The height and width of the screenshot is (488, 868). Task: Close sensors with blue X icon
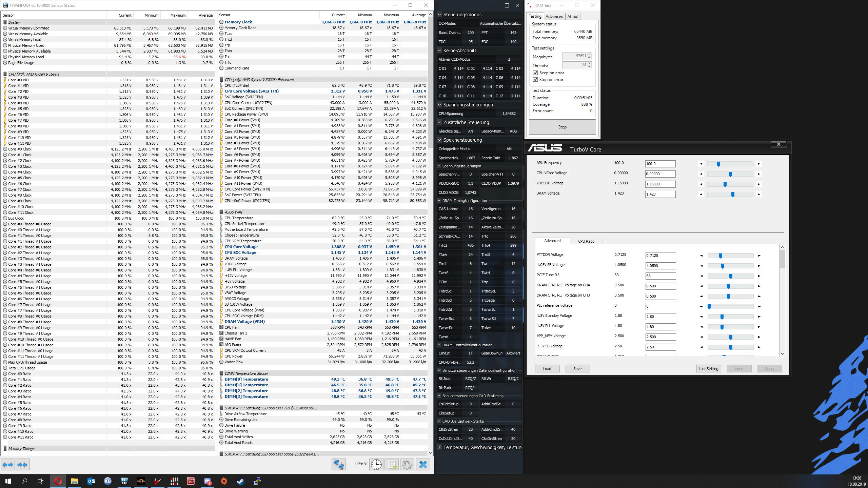point(423,464)
